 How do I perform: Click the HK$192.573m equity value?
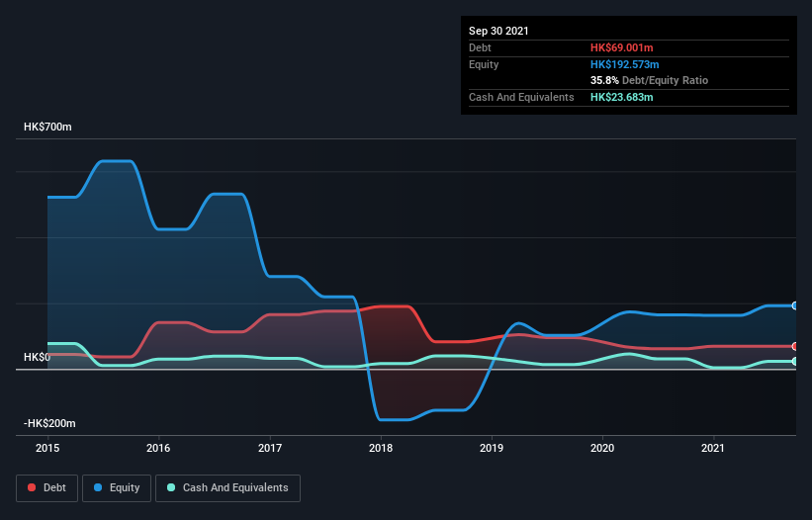tap(625, 64)
